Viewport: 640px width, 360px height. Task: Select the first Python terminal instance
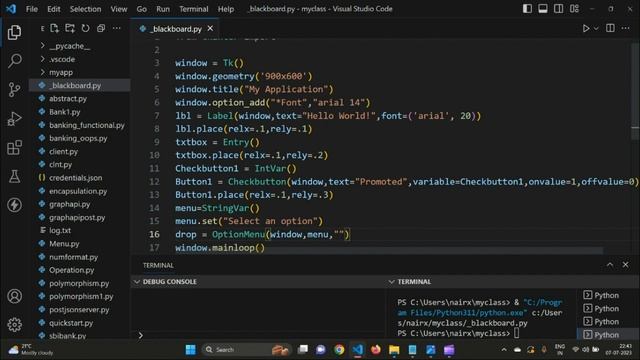[607, 295]
